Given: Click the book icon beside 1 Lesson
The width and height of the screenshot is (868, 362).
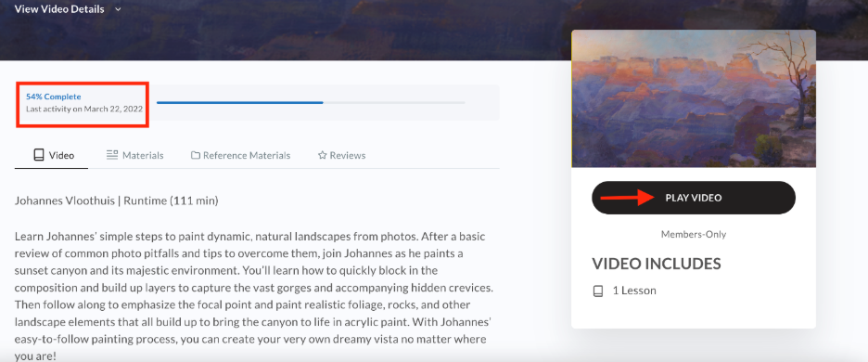Looking at the screenshot, I should (598, 291).
